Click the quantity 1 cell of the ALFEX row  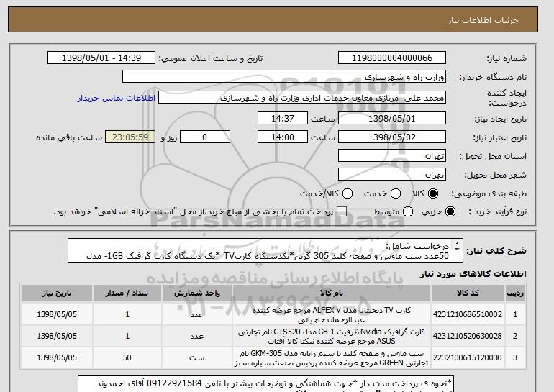coord(127,314)
